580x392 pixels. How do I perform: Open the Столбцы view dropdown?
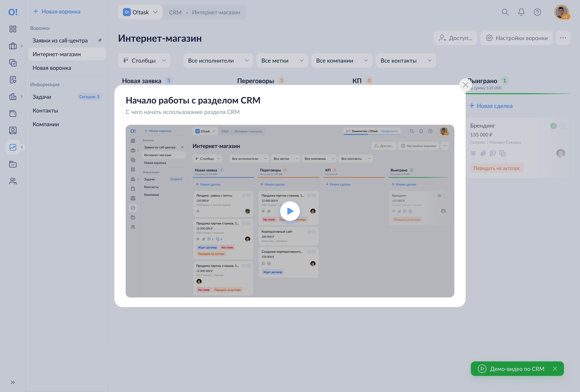tap(144, 60)
